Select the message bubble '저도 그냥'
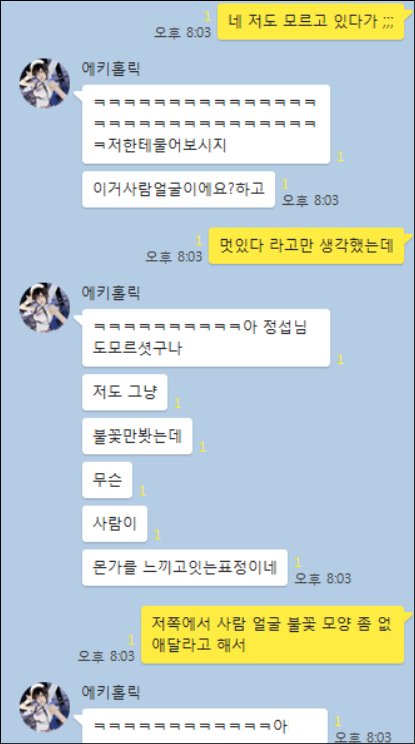Screen dimensions: 415x744 (125, 392)
